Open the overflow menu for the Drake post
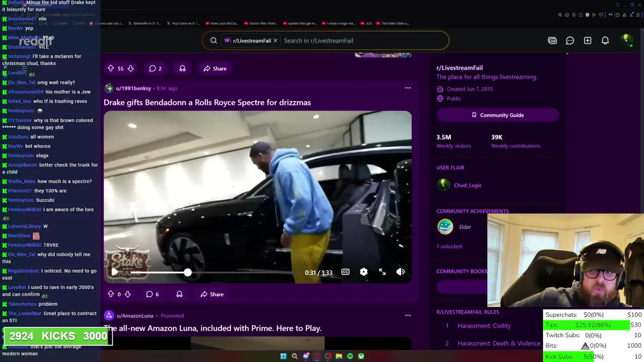The height and width of the screenshot is (362, 644). [408, 88]
